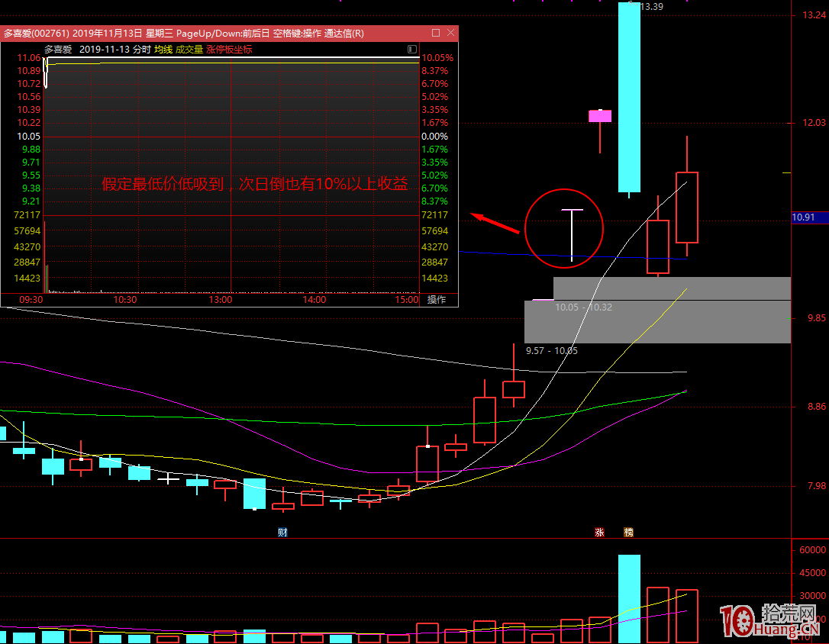Select the 10:30 time axis label
Screen dimensions: 829x644
tap(124, 300)
